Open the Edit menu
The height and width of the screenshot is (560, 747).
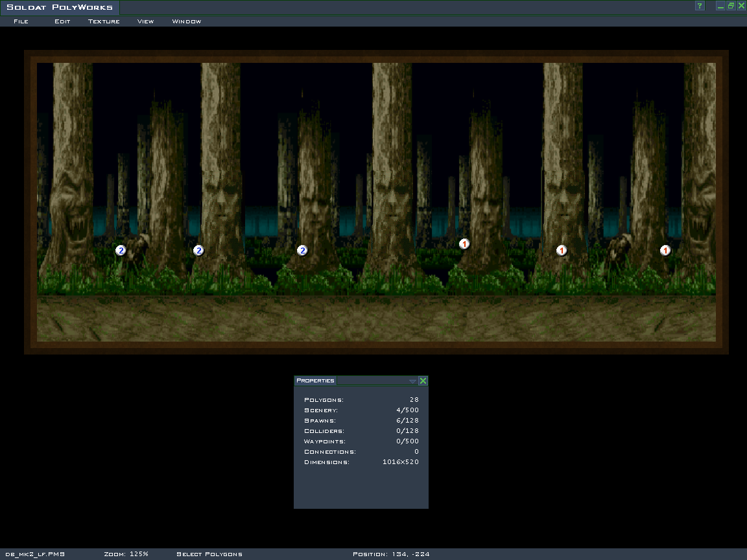click(x=62, y=21)
